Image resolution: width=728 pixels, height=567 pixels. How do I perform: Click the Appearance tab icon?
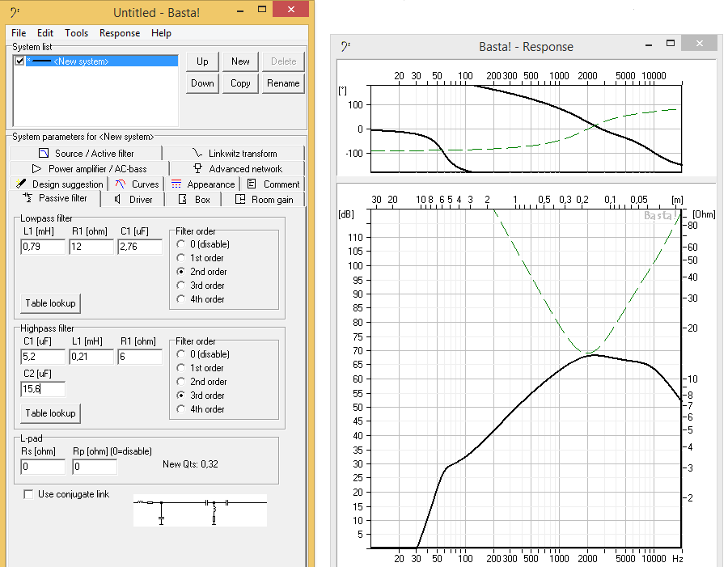click(176, 184)
